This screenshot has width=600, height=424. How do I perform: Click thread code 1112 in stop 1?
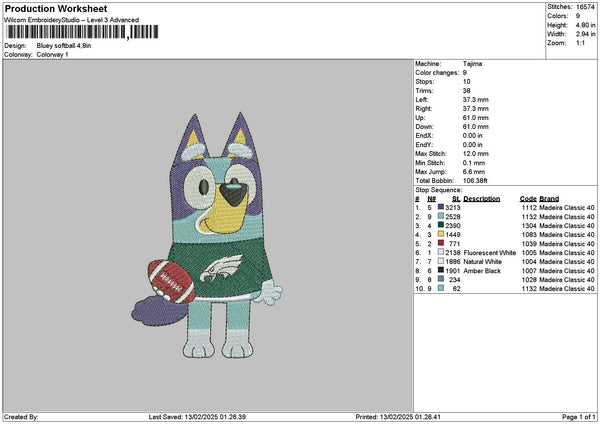click(x=529, y=207)
